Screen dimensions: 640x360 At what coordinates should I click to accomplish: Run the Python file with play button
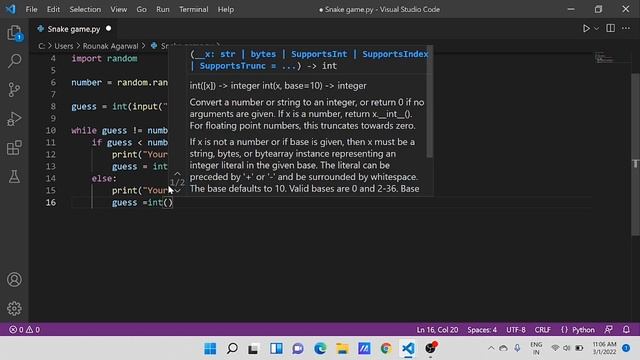pos(586,29)
